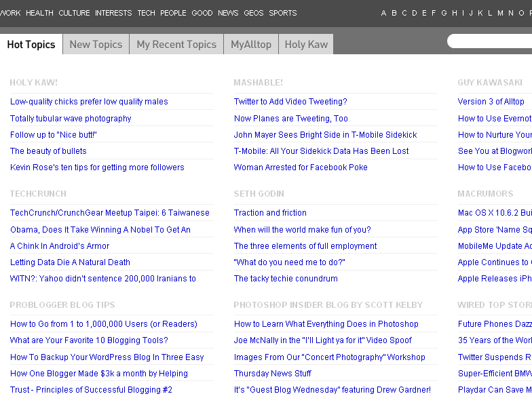Open 'Woman Arrested for Facebook Poke'
This screenshot has width=532, height=396.
[301, 167]
